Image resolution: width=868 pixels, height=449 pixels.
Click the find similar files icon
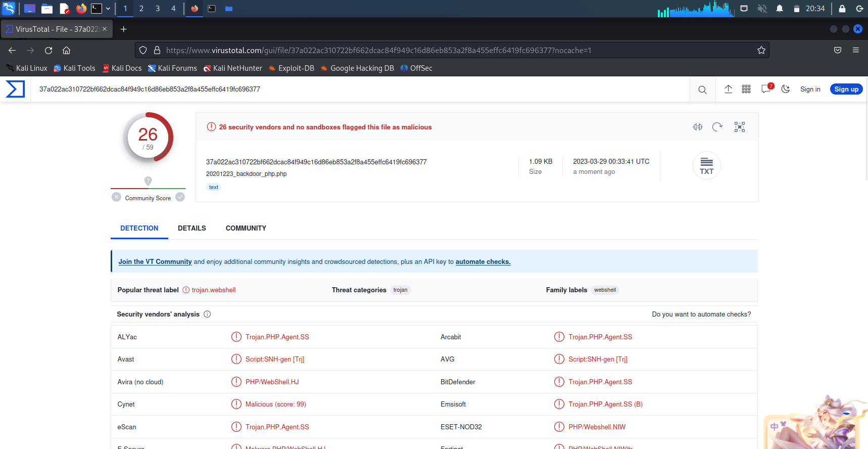pyautogui.click(x=698, y=127)
